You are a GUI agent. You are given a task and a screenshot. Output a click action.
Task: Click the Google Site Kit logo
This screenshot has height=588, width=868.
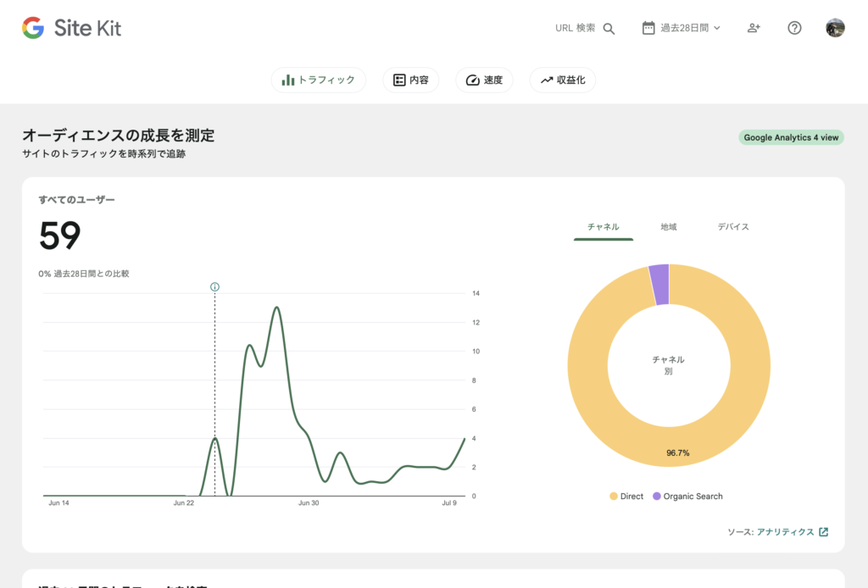72,28
